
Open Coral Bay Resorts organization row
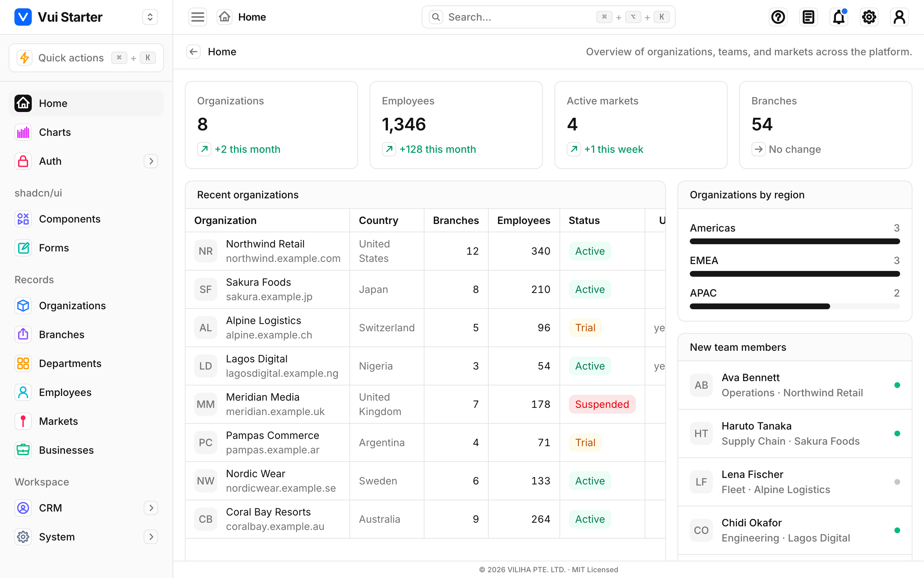(x=425, y=519)
